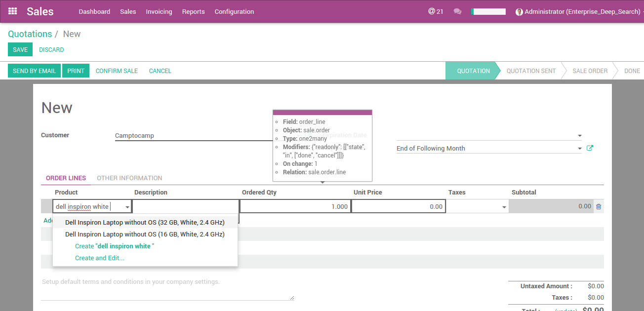The image size is (644, 311).
Task: Open End of Following Month payment terms dropdown
Action: click(579, 148)
